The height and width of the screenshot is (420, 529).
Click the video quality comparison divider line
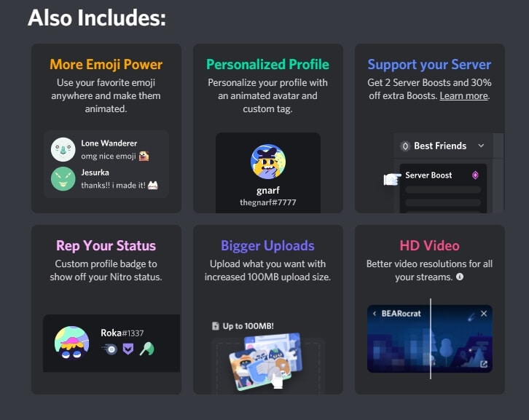point(431,338)
